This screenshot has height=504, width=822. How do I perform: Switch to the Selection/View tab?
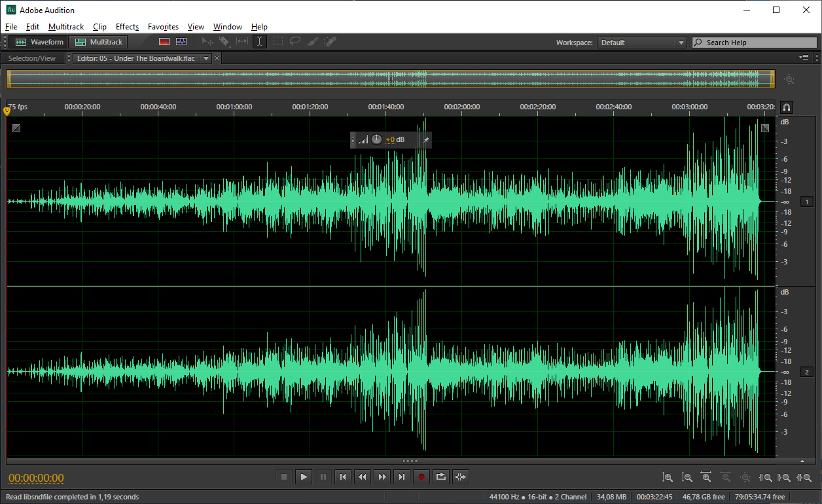[32, 58]
